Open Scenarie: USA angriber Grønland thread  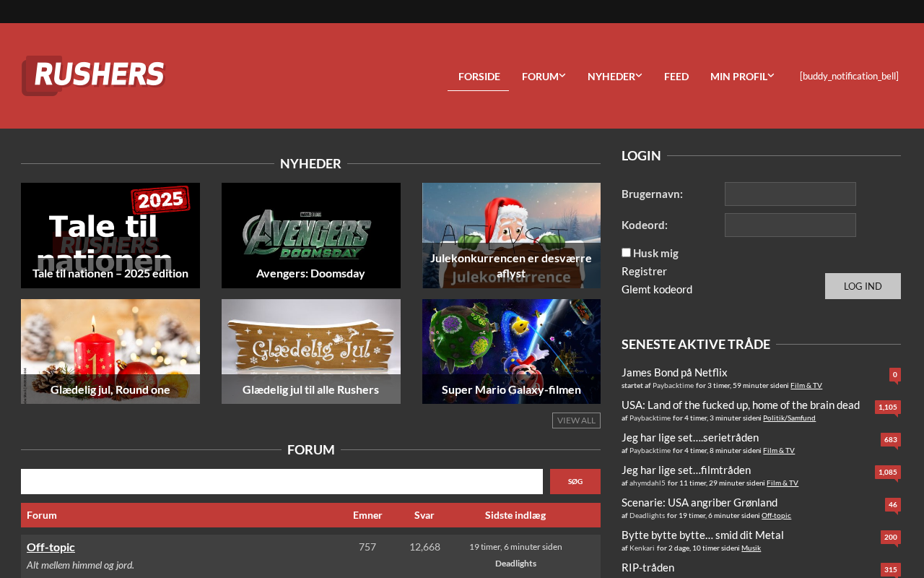(x=699, y=502)
